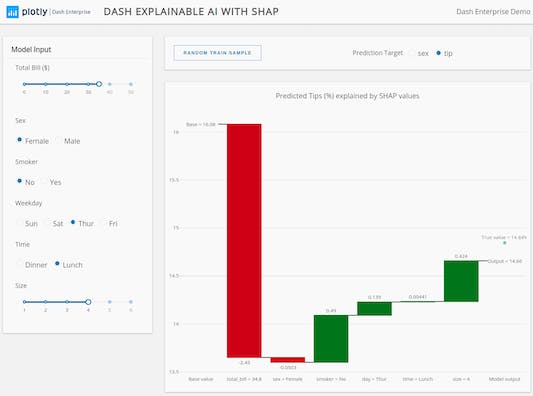
Task: Click the Random Train Sample button
Action: 218,53
